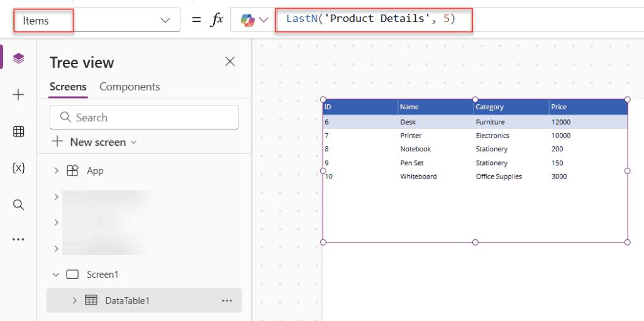Click the ID cell with value 6
Viewport: 644px width, 321px height.
tap(326, 122)
